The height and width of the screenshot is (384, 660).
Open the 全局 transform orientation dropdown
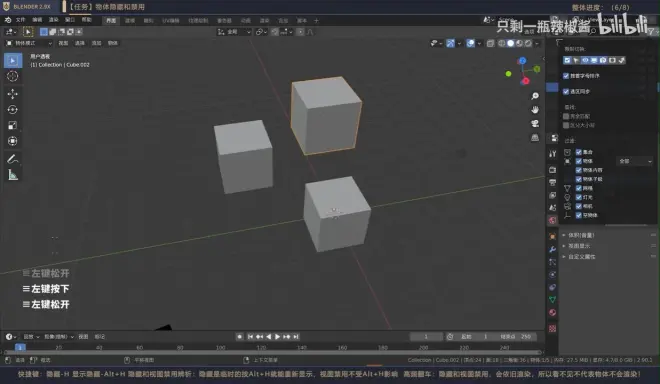[x=234, y=32]
